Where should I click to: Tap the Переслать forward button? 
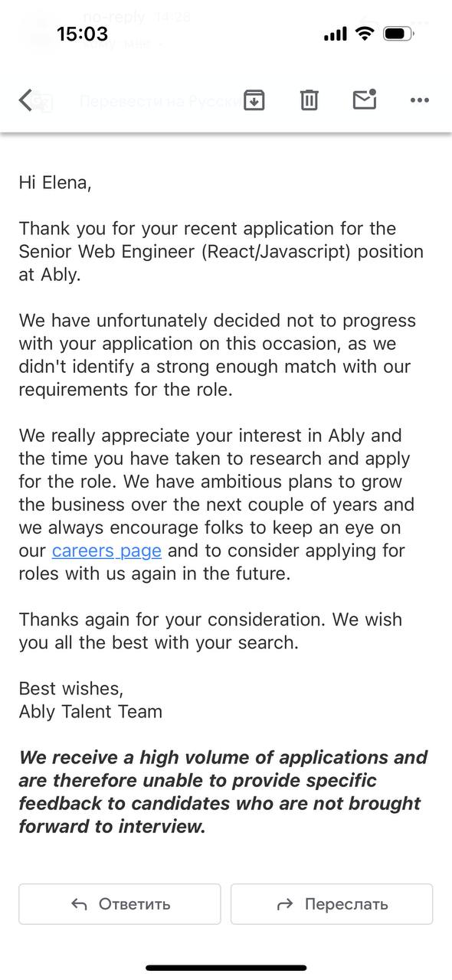(332, 904)
